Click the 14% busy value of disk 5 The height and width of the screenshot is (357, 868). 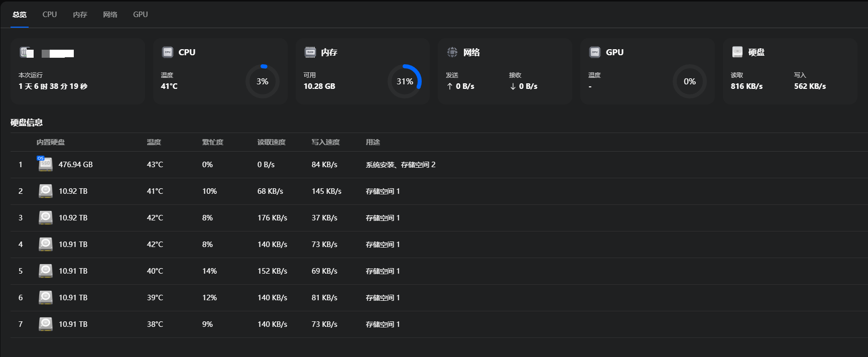210,271
